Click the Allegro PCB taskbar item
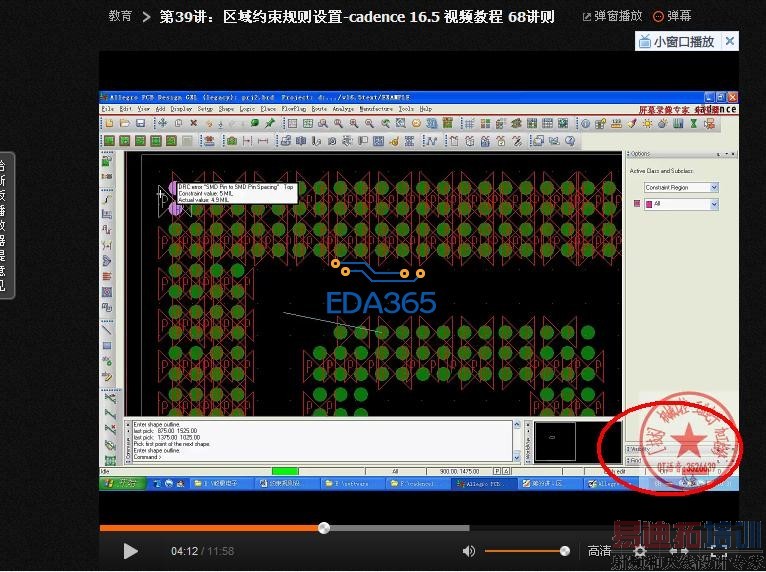 point(482,484)
